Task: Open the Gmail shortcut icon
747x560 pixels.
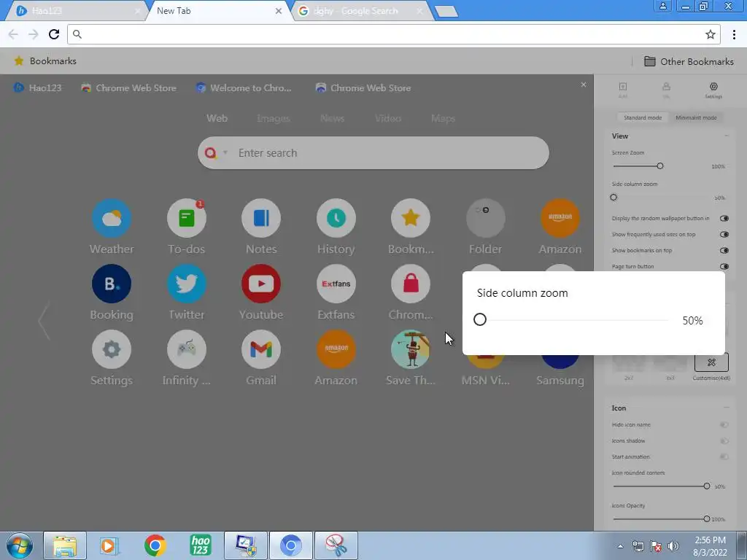Action: tap(261, 349)
